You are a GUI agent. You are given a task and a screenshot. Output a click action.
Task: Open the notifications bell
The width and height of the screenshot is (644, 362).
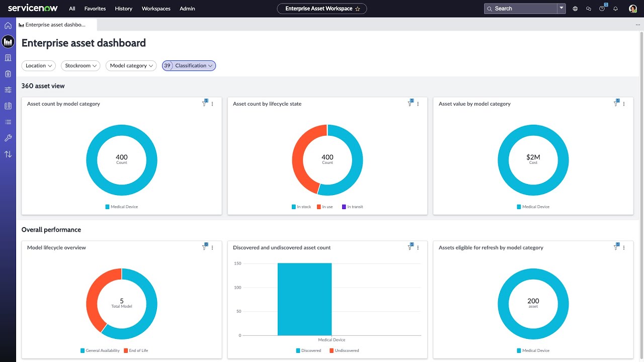coord(615,9)
